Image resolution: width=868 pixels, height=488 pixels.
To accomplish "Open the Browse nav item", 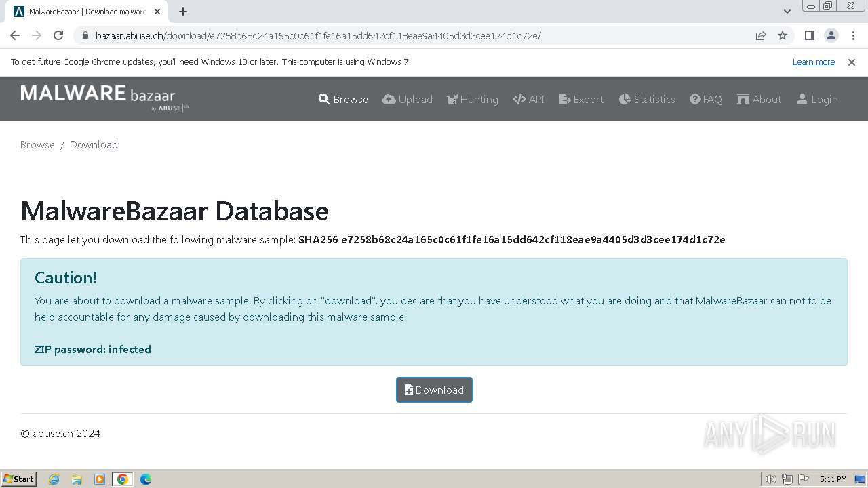I will click(x=343, y=99).
